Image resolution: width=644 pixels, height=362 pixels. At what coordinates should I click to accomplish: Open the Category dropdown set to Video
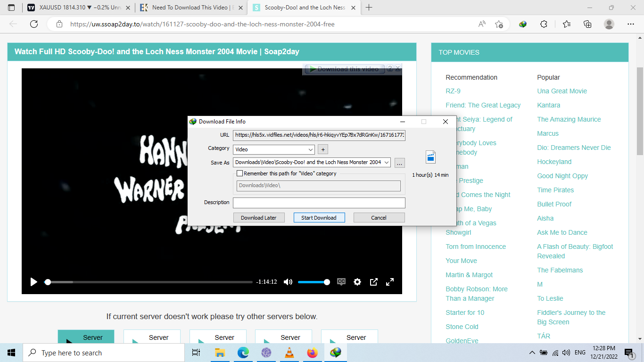click(274, 149)
